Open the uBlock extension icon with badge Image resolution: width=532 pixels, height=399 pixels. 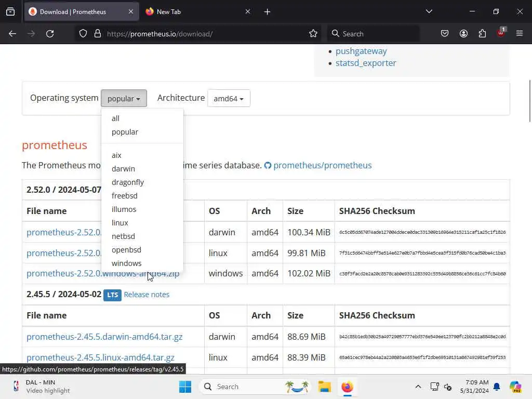point(501,33)
